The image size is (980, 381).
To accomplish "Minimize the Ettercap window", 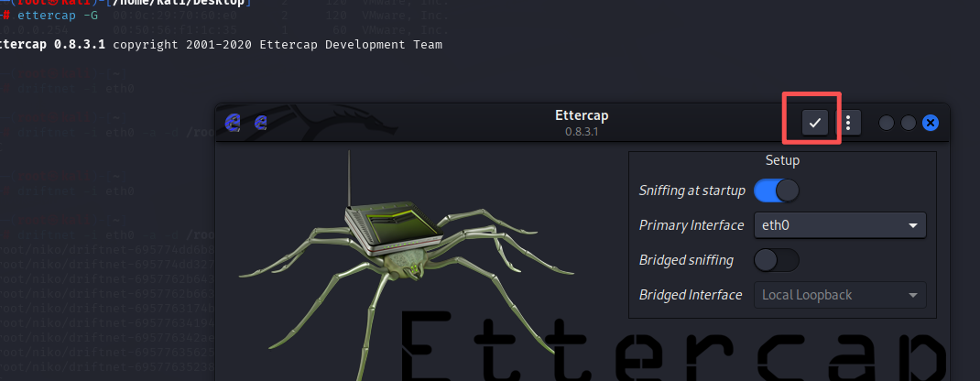I will pyautogui.click(x=887, y=123).
